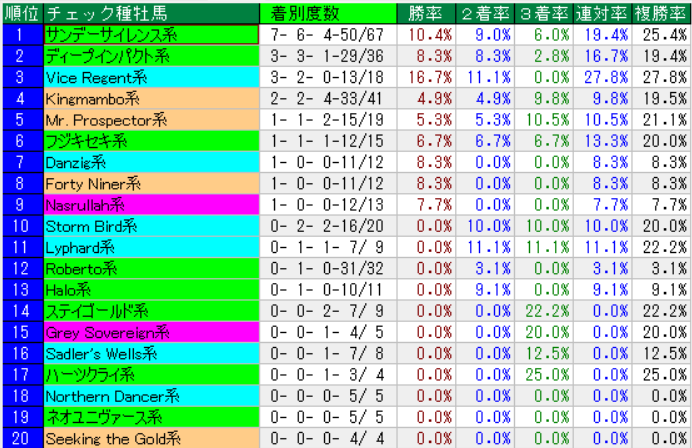This screenshot has width=692, height=448.
Task: Select the ステイゴールド系 cell
Action: (151, 311)
